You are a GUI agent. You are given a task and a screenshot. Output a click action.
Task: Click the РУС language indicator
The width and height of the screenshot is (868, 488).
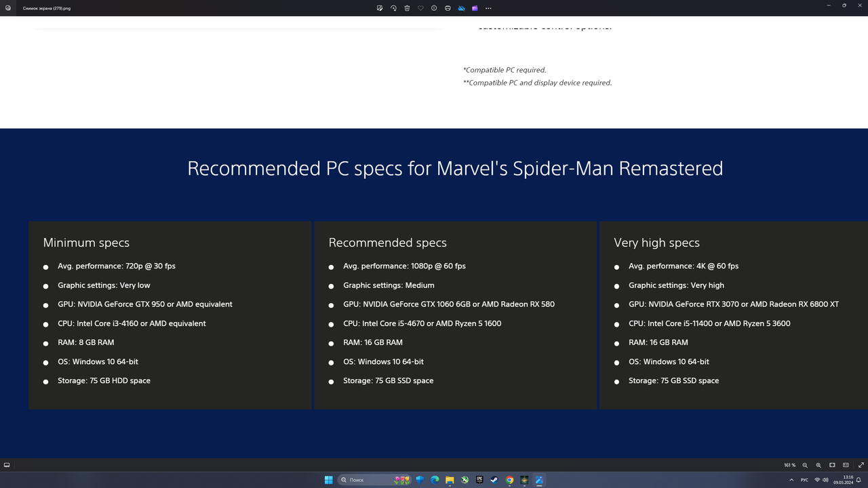804,480
